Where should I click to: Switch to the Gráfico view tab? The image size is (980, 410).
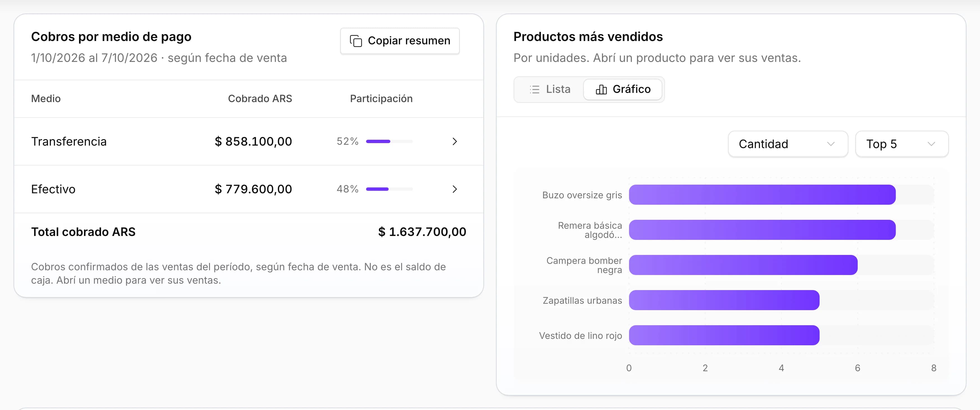pos(623,89)
